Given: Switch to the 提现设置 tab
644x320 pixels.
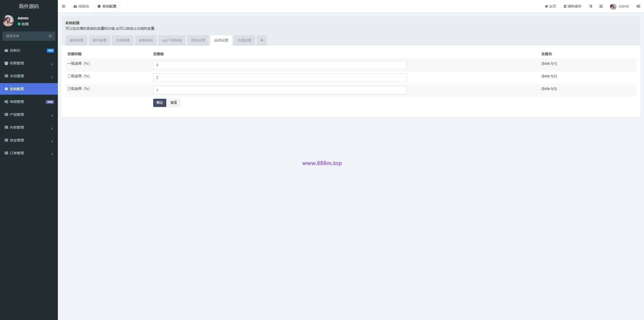Looking at the screenshot, I should pos(198,40).
